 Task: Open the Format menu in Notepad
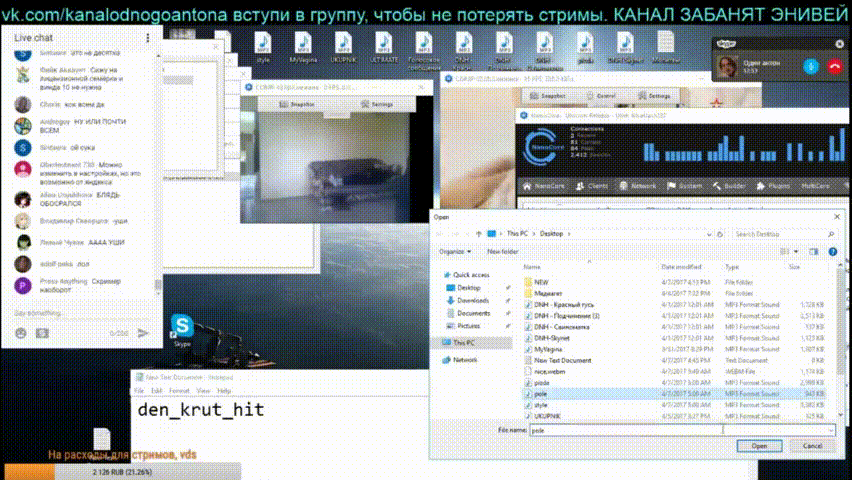[x=179, y=391]
